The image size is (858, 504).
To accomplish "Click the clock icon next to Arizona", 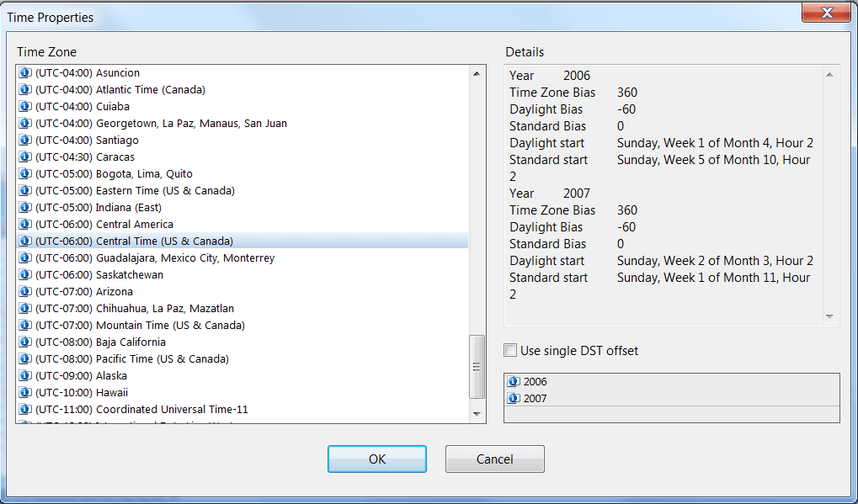I will point(24,291).
